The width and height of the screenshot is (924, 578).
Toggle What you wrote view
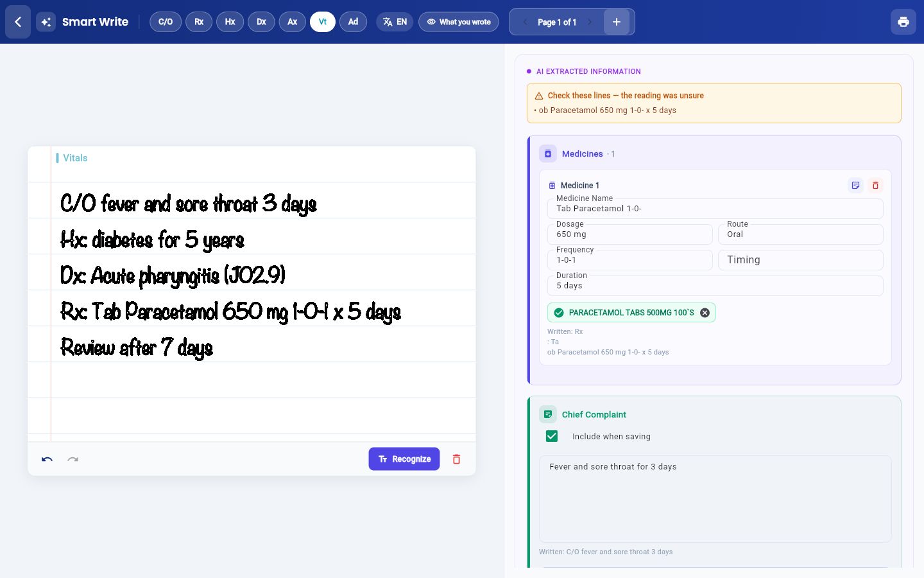(x=458, y=22)
